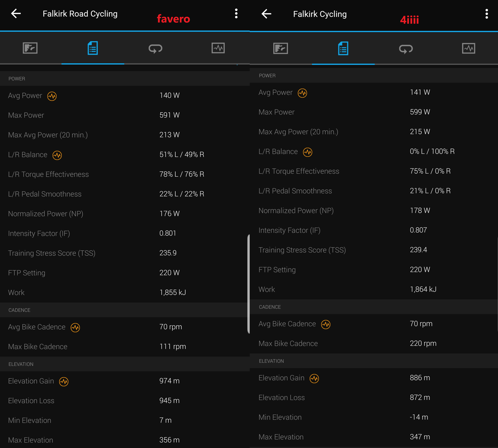
Task: Open overflow menu on Falkirk Road Cycling screen
Action: [x=236, y=14]
